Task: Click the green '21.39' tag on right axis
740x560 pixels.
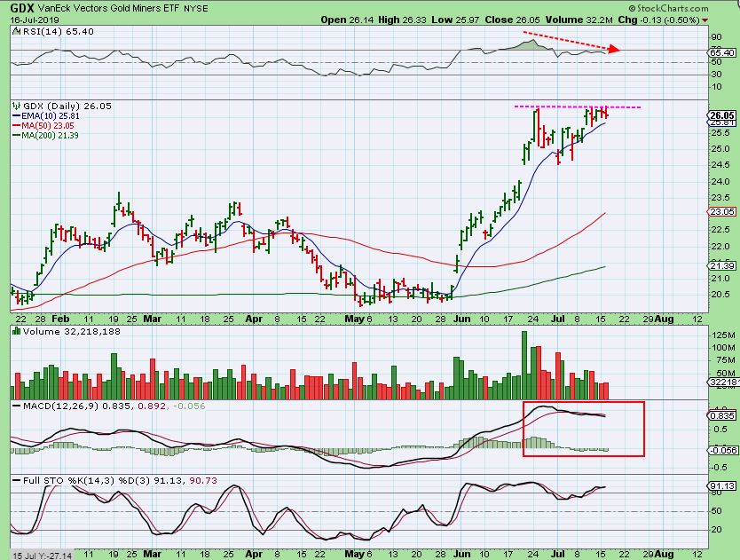Action: [722, 266]
